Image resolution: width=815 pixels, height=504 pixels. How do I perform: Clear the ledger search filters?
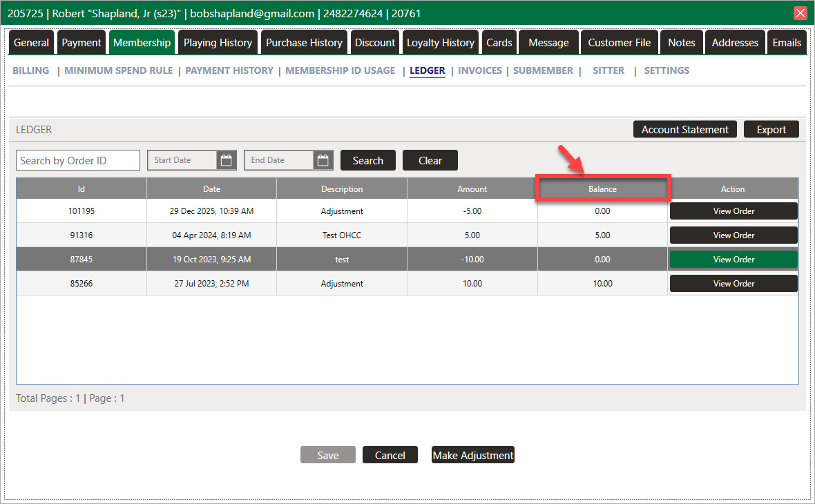pos(430,160)
